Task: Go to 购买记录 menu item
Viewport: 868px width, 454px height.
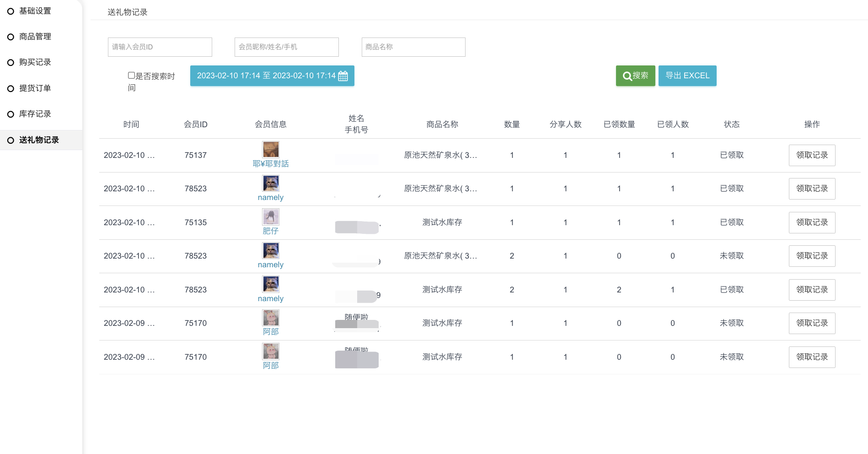Action: point(35,62)
